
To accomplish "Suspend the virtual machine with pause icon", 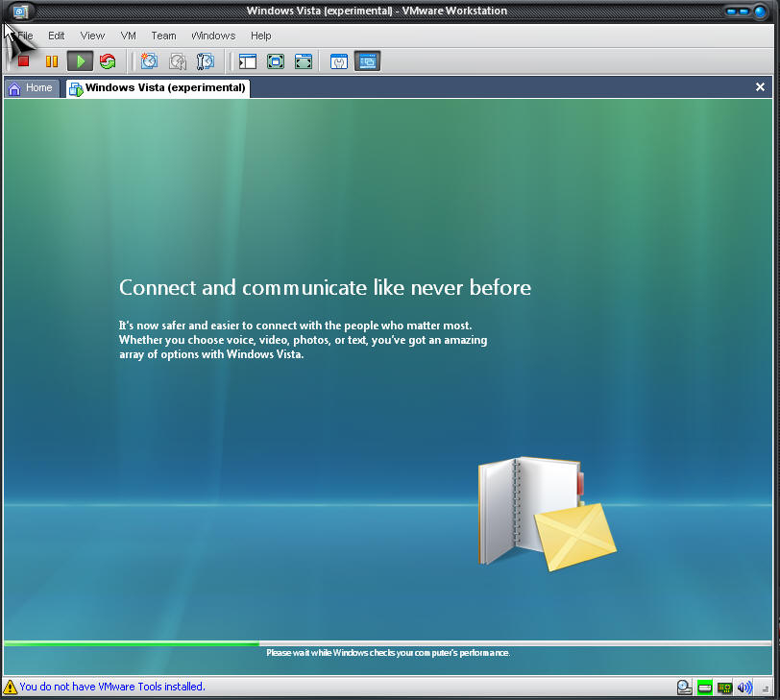I will (52, 61).
